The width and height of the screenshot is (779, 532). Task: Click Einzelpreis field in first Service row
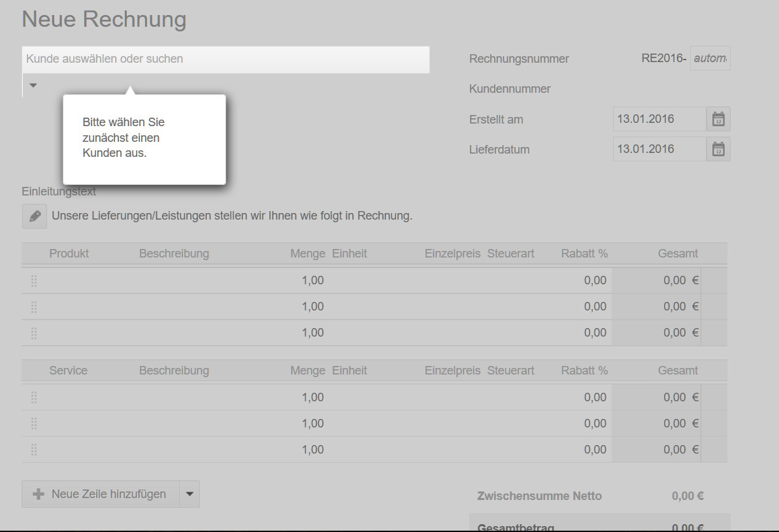point(452,397)
